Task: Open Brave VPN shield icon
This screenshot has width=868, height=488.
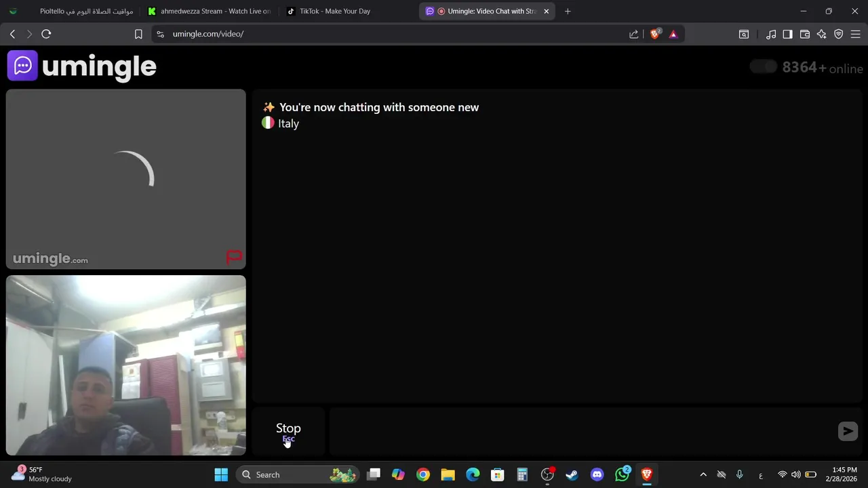Action: [x=839, y=34]
